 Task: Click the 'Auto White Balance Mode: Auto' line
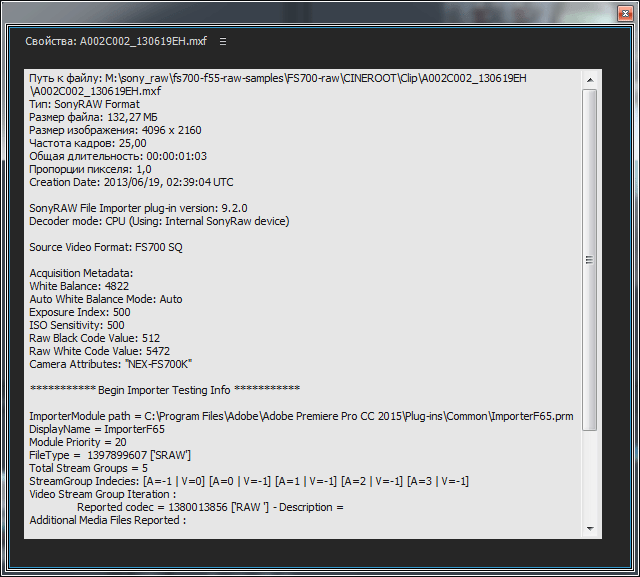tap(106, 299)
